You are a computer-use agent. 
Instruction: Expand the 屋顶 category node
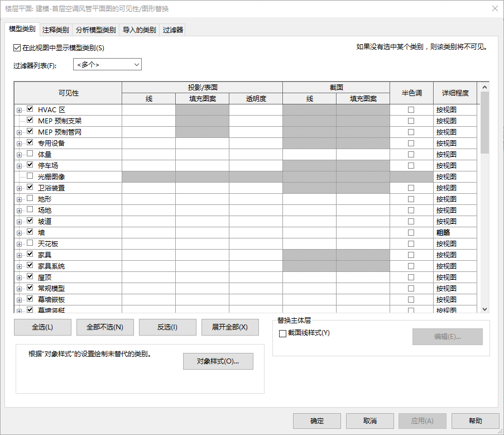[x=20, y=278]
